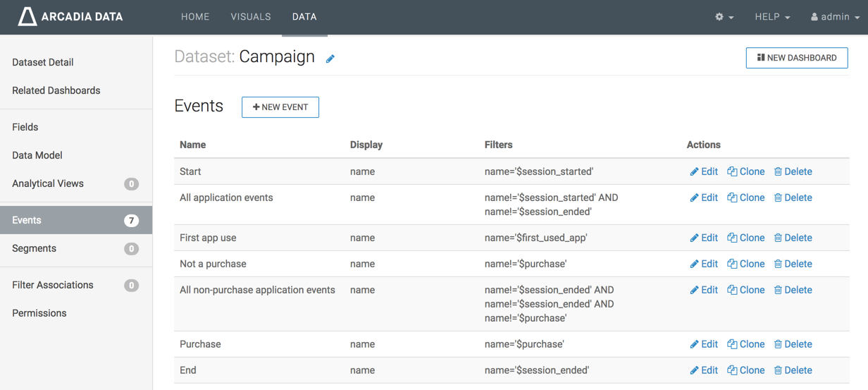Viewport: 868px width, 390px height.
Task: Click the Arcadia Data logo
Action: 70,16
